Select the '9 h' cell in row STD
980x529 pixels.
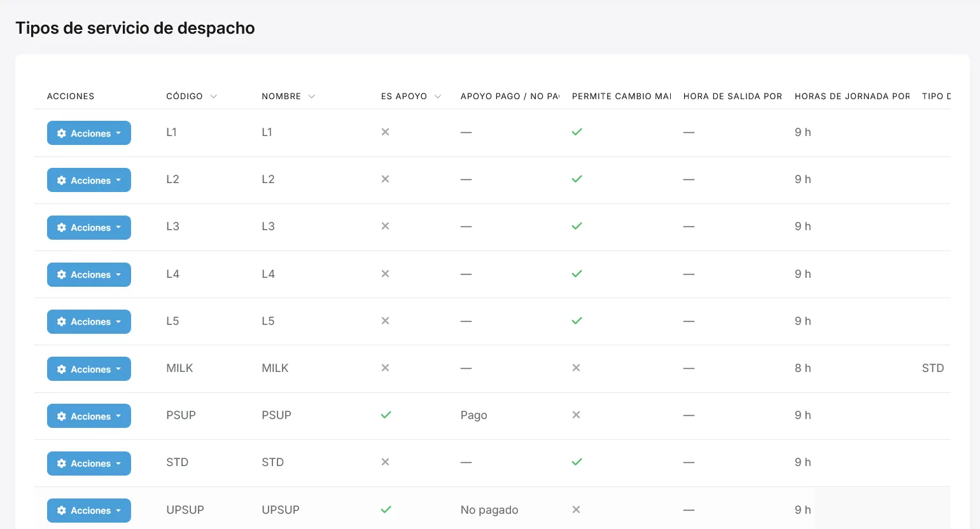pos(803,462)
